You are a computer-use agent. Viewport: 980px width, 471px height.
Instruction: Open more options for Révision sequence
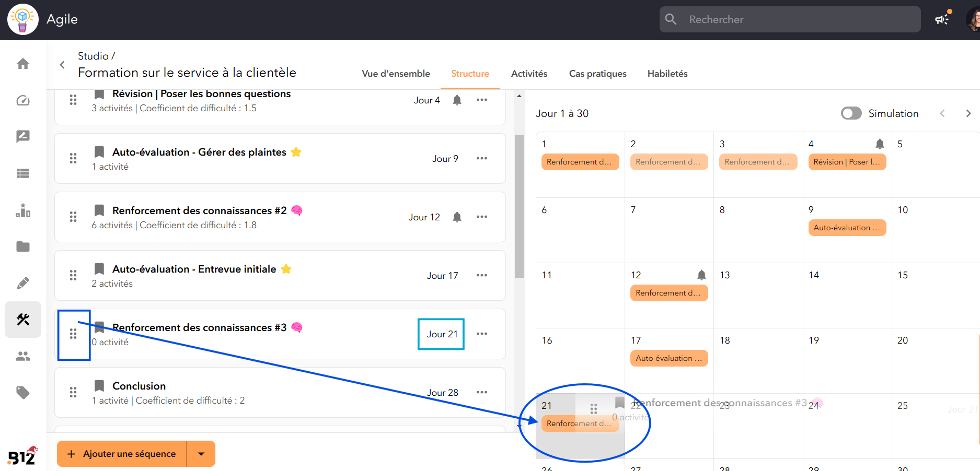tap(482, 100)
